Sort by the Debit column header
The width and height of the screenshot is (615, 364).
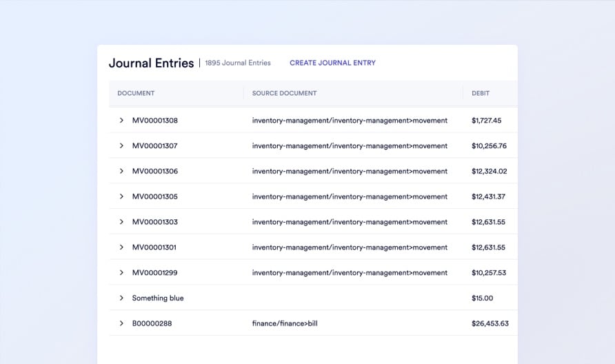tap(481, 93)
